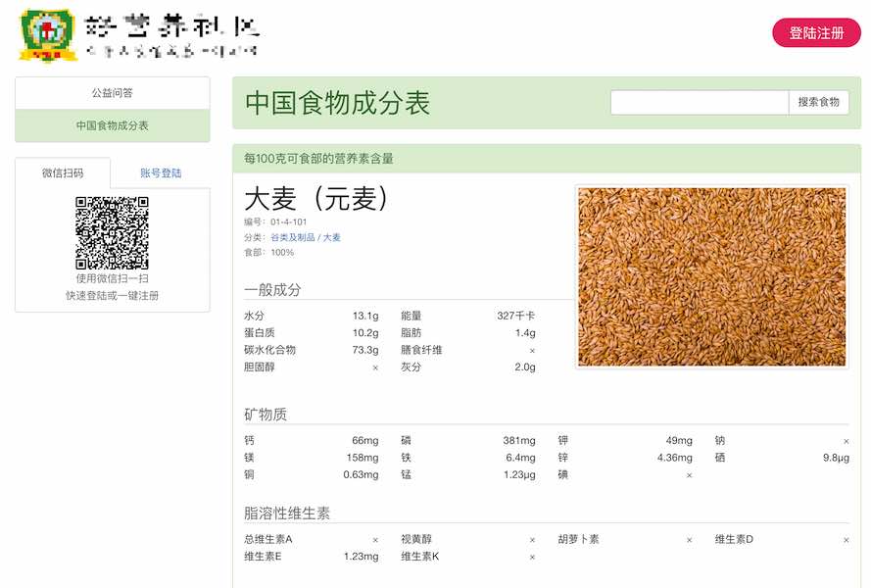The image size is (871, 588).
Task: Switch to the 微信扫码 tab
Action: [63, 173]
